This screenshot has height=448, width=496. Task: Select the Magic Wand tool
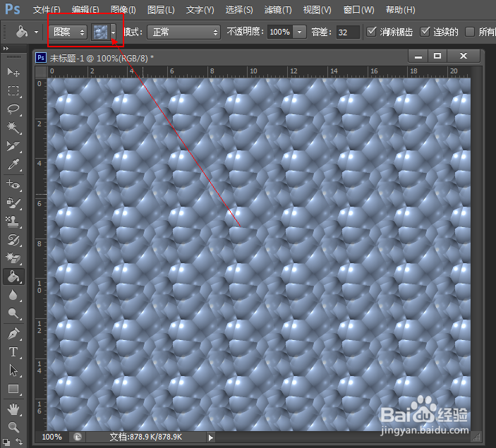(13, 128)
